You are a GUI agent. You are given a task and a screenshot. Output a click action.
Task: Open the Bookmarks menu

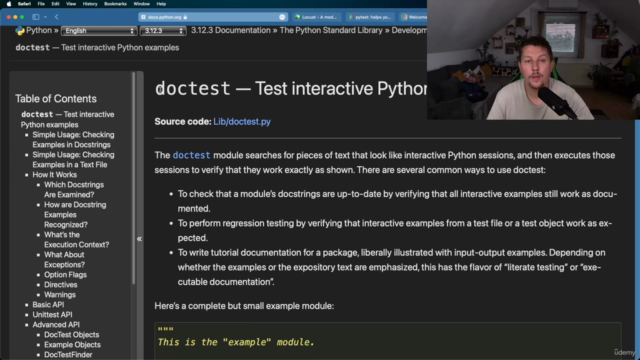tap(115, 4)
